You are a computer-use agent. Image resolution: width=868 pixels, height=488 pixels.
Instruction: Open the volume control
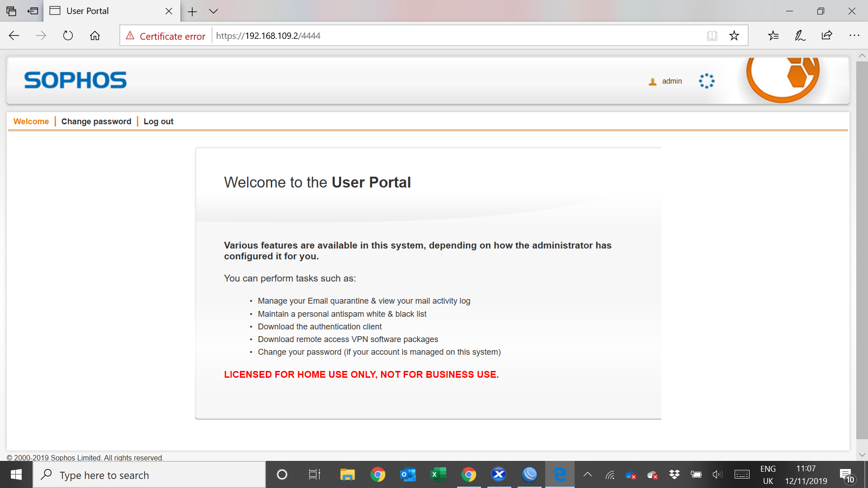717,475
